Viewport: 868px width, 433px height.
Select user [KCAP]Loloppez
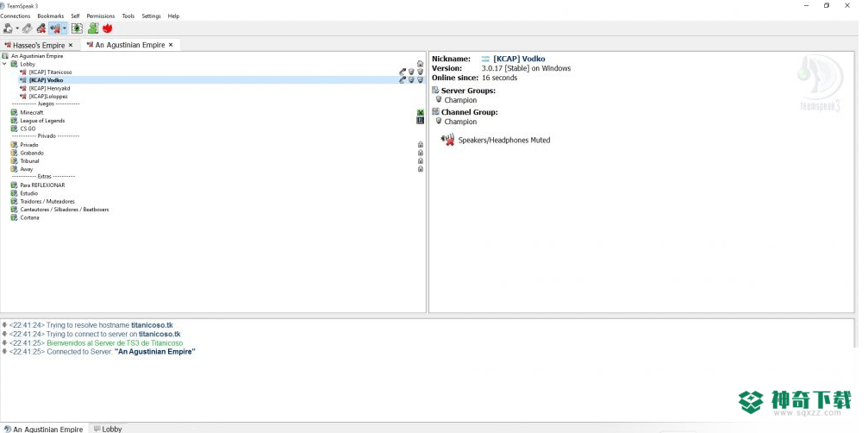coord(48,97)
